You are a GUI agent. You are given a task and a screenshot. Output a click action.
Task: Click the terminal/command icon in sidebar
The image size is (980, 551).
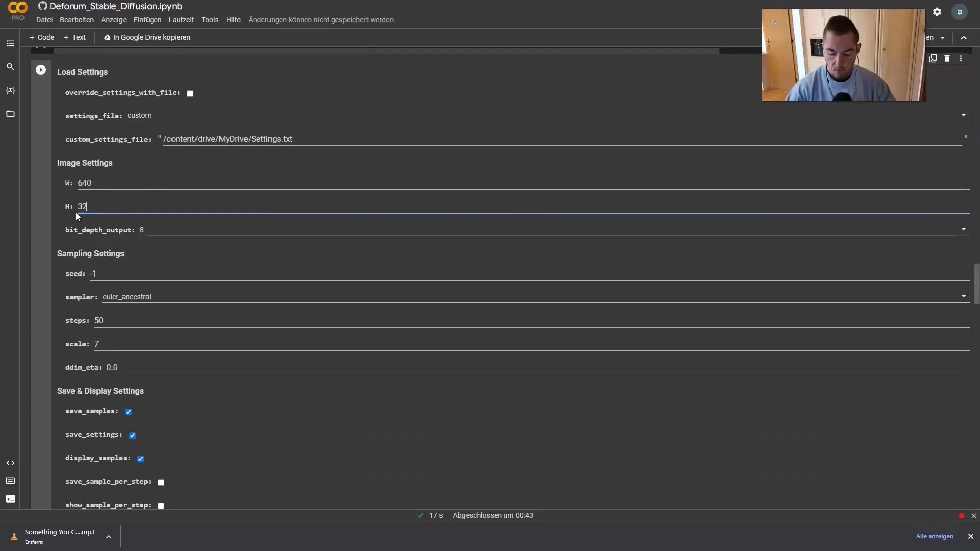[10, 499]
